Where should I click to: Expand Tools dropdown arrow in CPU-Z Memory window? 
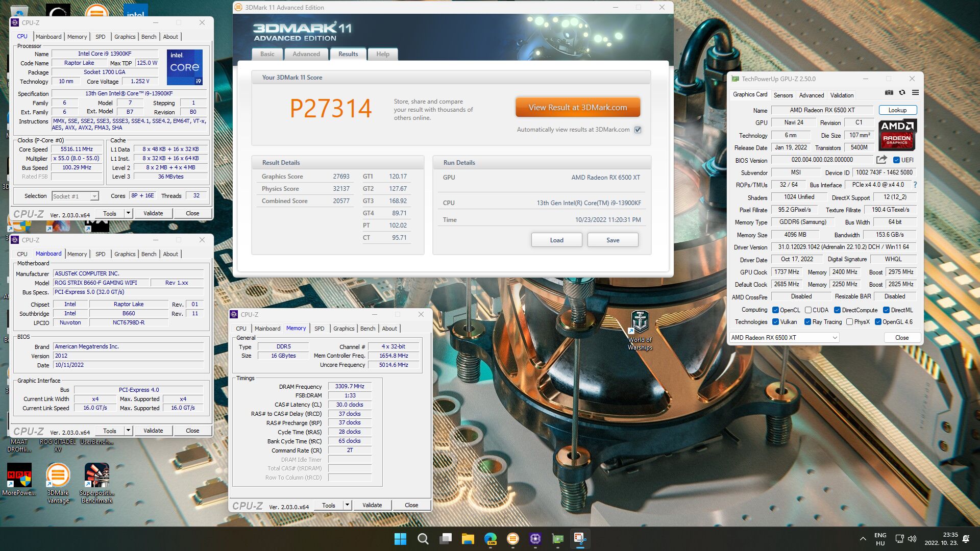pyautogui.click(x=347, y=505)
